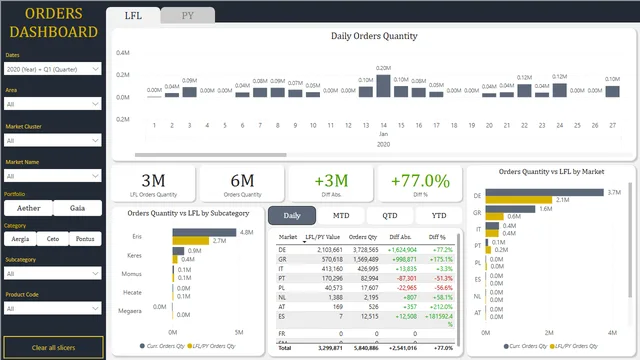Click Momus subcategory label
640x360 pixels.
coord(131,274)
